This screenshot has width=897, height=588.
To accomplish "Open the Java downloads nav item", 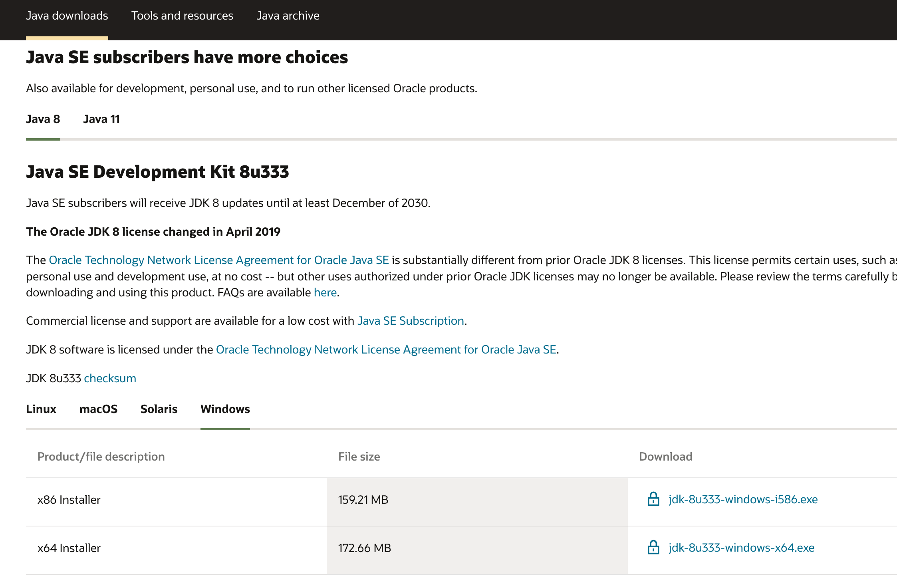I will [x=67, y=16].
